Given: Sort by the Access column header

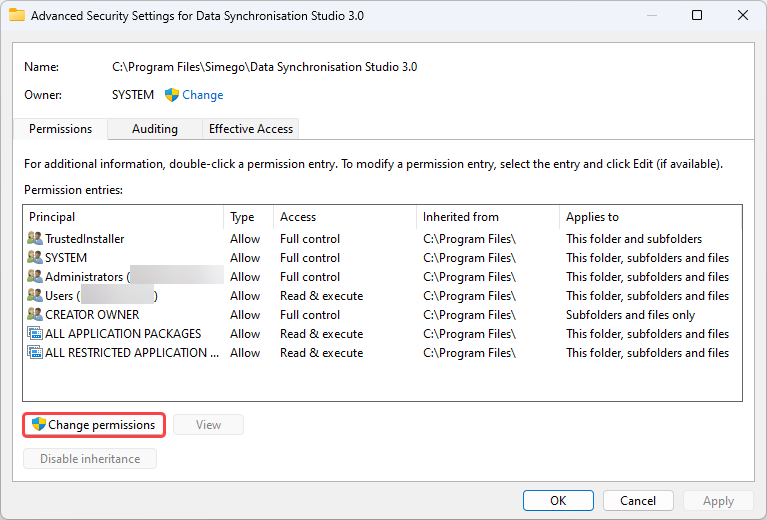Looking at the screenshot, I should pyautogui.click(x=345, y=217).
